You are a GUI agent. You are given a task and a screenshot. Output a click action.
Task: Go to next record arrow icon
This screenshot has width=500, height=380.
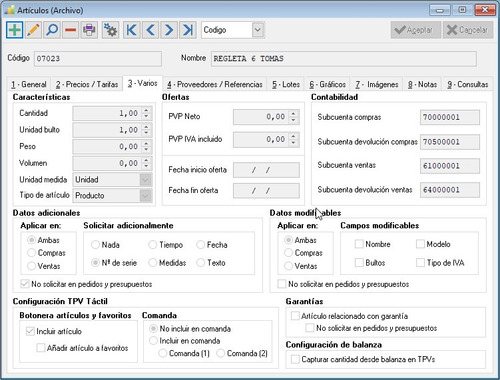[x=169, y=30]
